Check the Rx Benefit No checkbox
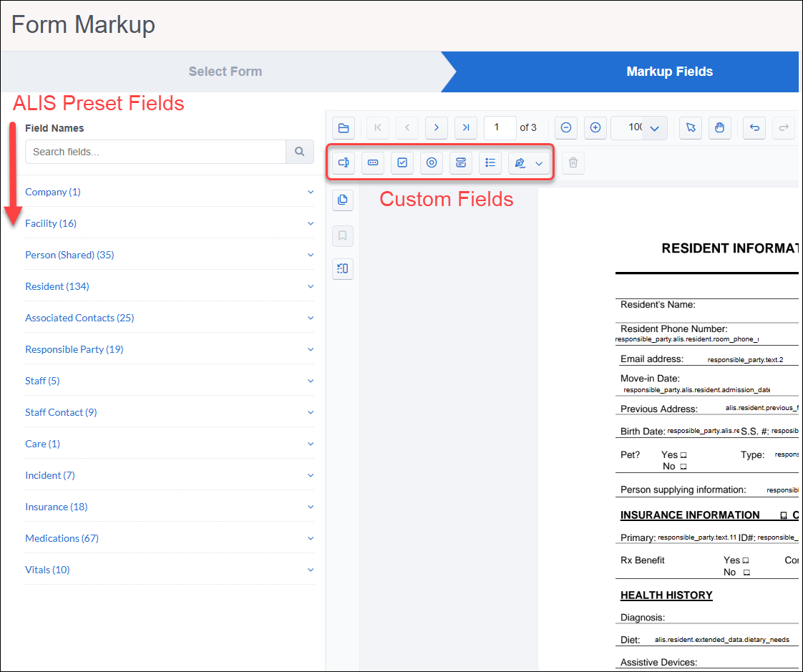The height and width of the screenshot is (672, 803). point(746,573)
